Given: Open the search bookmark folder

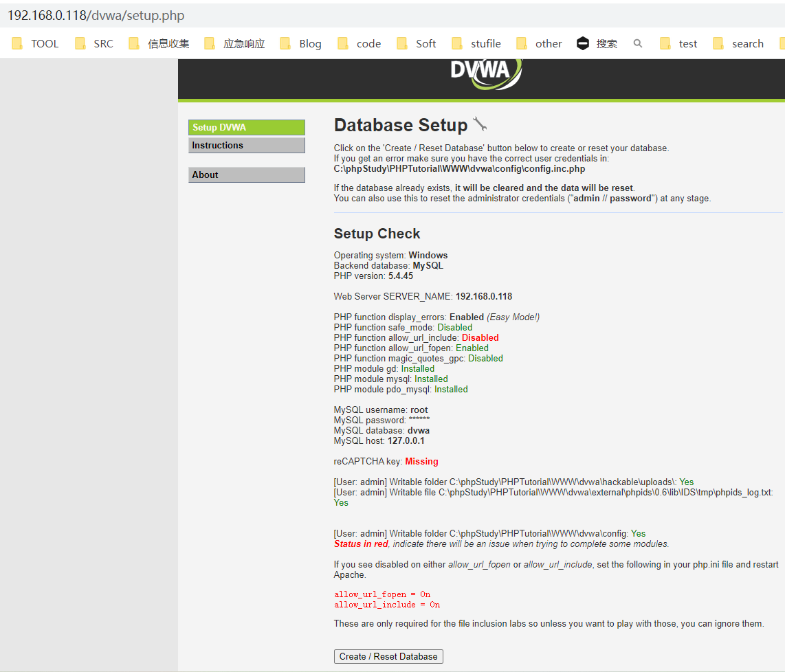Looking at the screenshot, I should [x=738, y=43].
